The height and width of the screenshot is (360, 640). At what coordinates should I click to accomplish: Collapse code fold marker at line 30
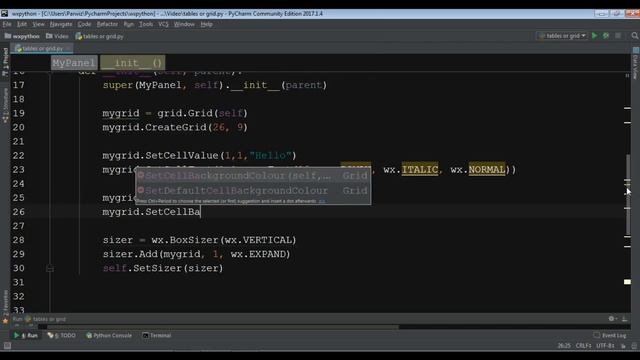point(50,268)
